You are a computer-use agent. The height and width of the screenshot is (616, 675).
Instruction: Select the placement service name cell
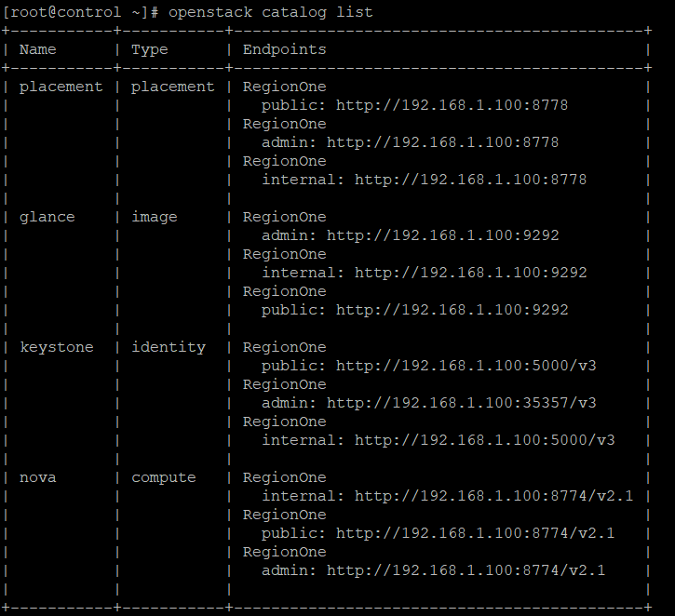coord(61,87)
